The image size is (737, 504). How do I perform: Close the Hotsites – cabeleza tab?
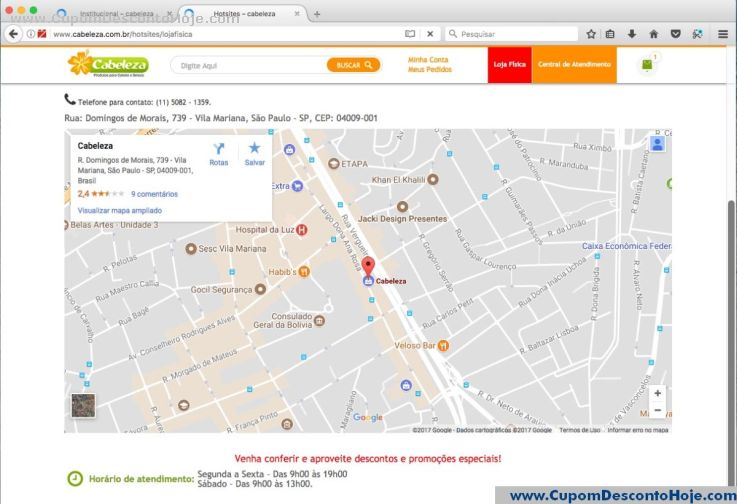(x=297, y=14)
